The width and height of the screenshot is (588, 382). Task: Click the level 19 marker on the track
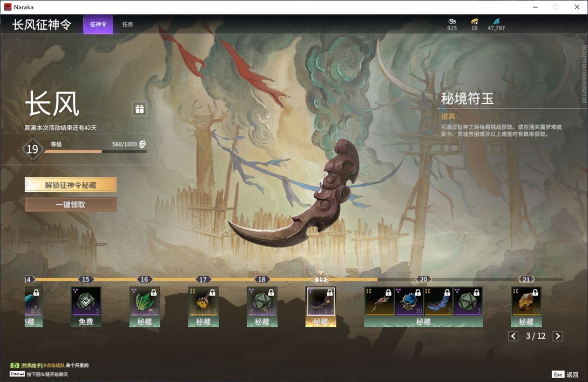pos(321,279)
